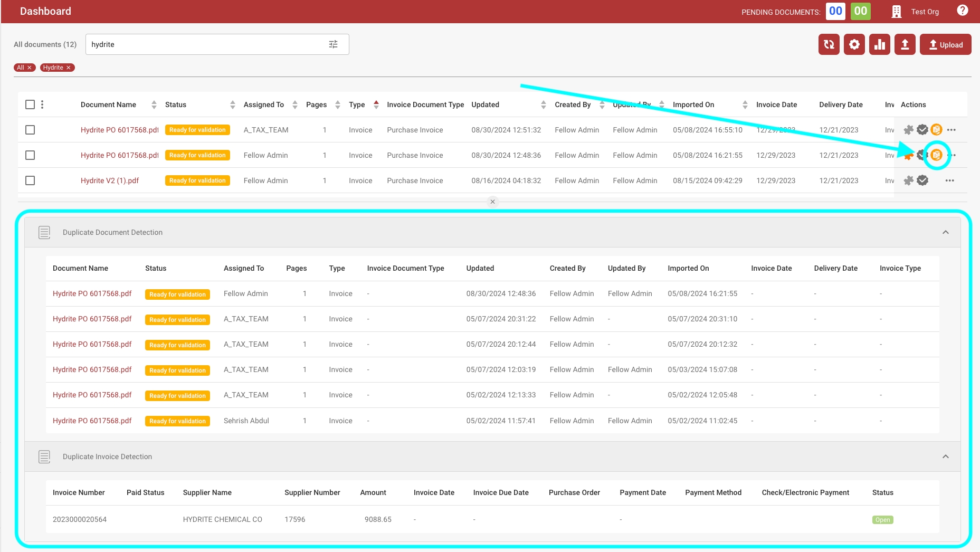980x552 pixels.
Task: Collapse the Duplicate Document Detection section
Action: click(945, 232)
